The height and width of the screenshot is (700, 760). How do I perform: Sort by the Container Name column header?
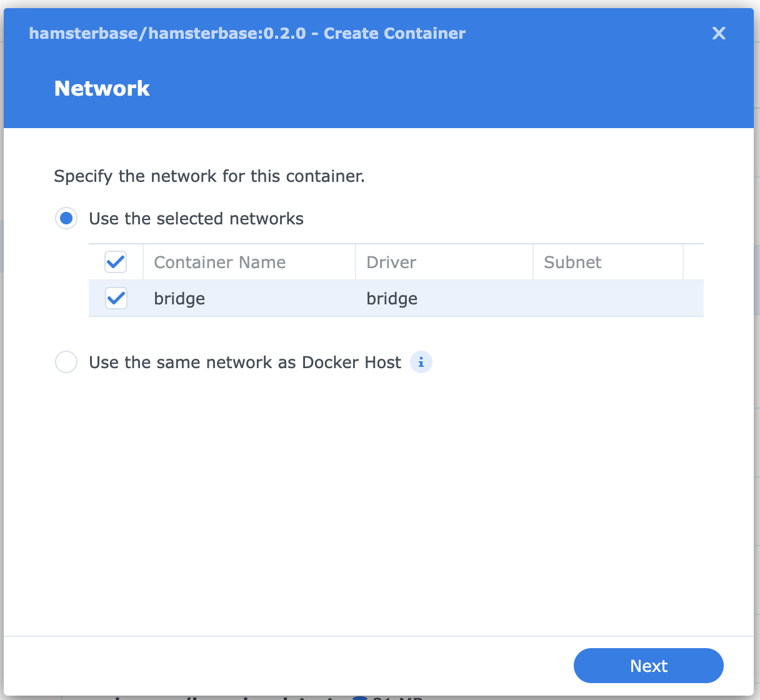[x=219, y=262]
